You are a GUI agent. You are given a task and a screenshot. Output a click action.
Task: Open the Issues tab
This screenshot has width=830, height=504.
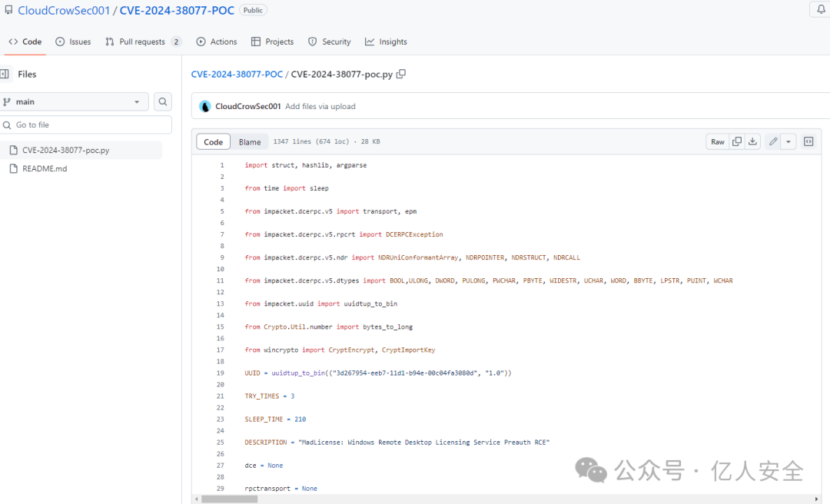pos(73,41)
